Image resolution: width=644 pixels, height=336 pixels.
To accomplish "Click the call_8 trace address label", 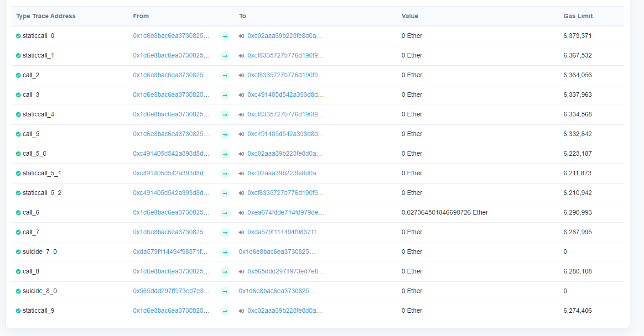I will pyautogui.click(x=31, y=271).
